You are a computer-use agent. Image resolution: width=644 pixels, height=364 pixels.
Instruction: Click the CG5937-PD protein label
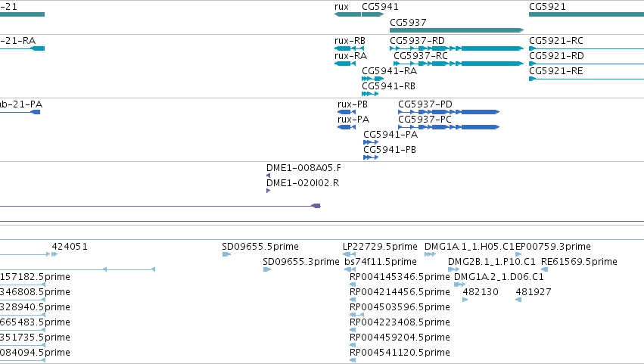[425, 104]
